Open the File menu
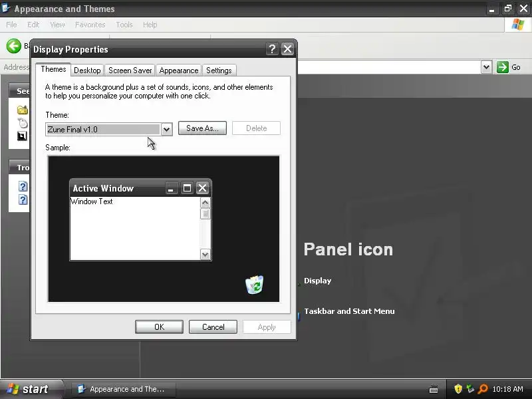The width and height of the screenshot is (532, 399). pos(11,25)
